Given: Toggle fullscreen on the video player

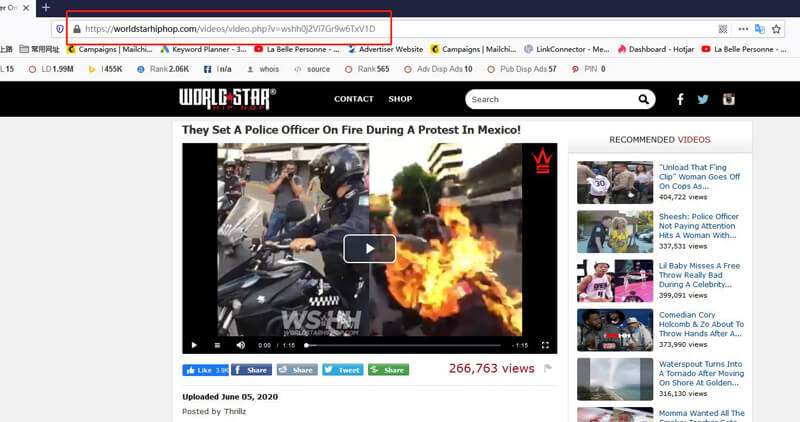Looking at the screenshot, I should (x=545, y=345).
